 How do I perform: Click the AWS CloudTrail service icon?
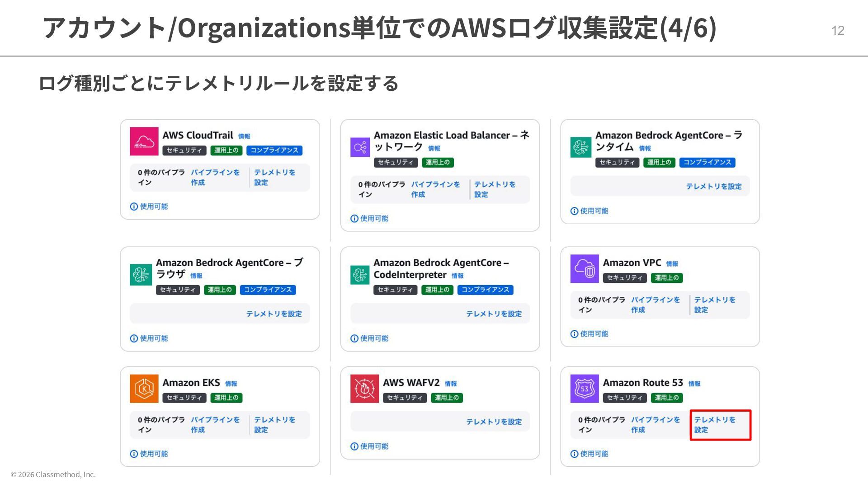pyautogui.click(x=144, y=141)
